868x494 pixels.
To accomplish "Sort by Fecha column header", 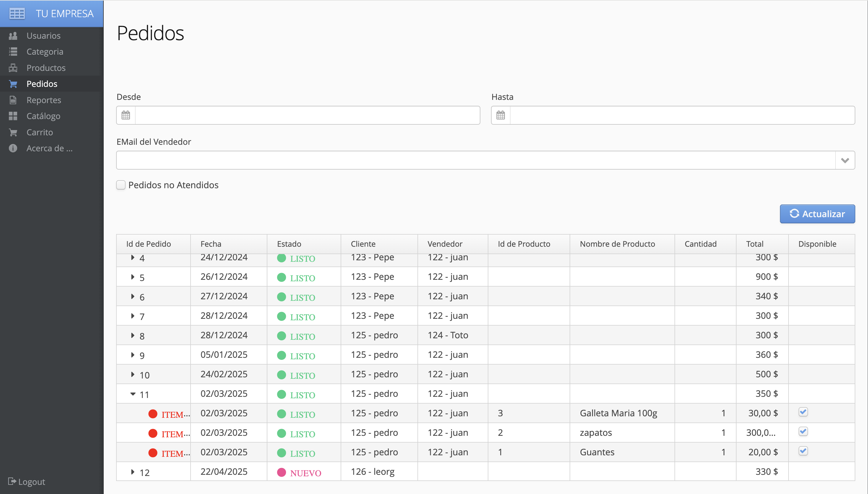I will 229,244.
